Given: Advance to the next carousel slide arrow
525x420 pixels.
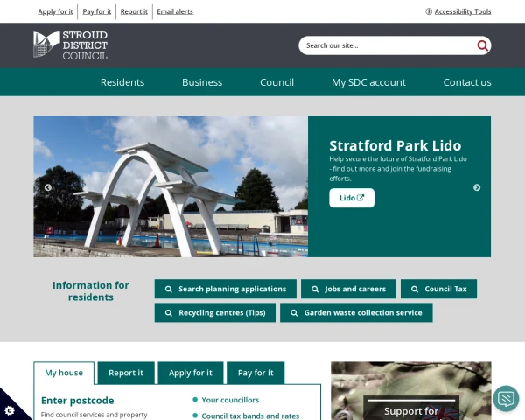Looking at the screenshot, I should (x=477, y=187).
